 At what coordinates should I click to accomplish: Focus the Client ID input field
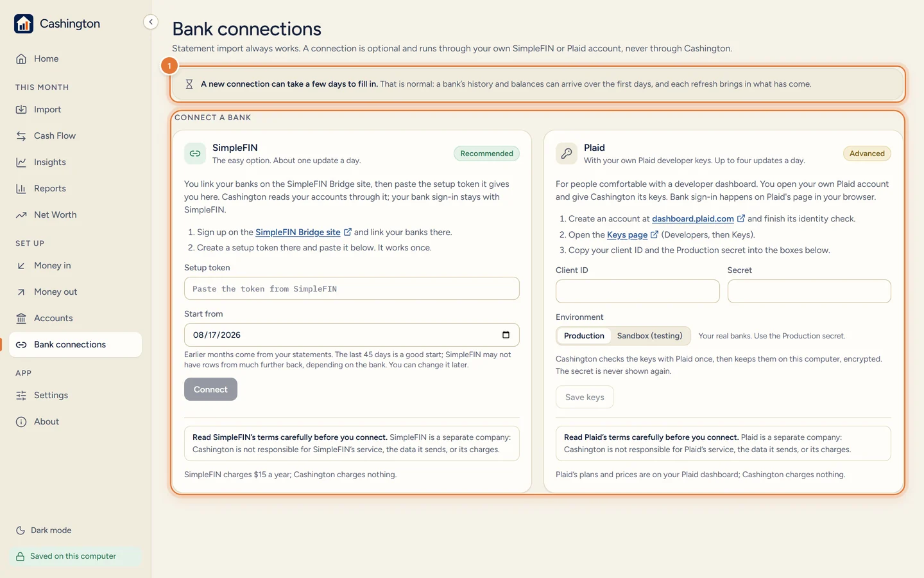637,291
